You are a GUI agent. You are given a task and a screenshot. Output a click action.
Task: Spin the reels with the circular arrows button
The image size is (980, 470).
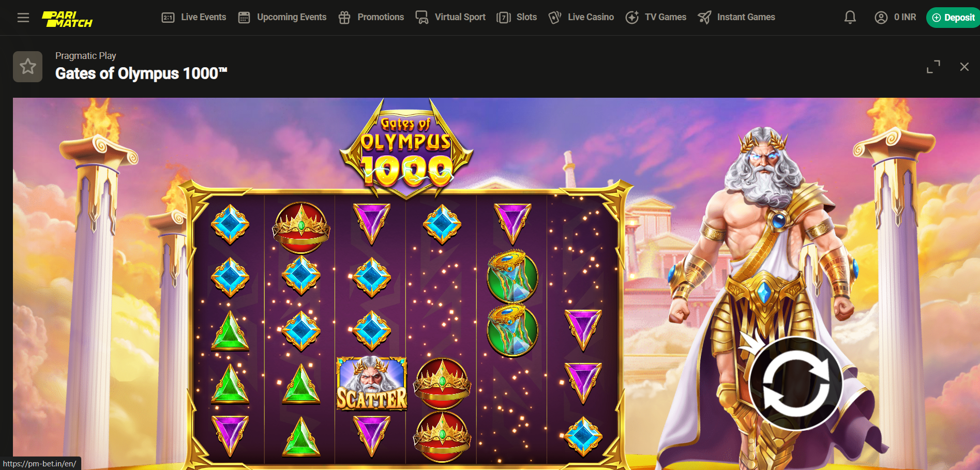pos(796,384)
